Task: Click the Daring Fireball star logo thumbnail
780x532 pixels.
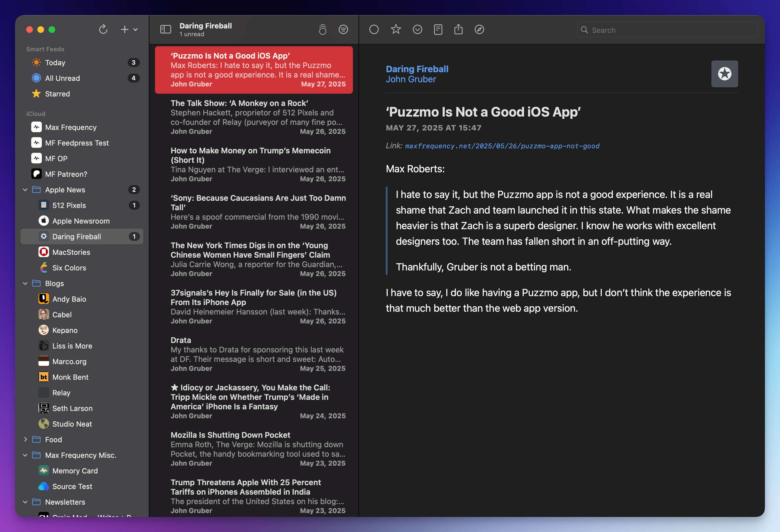Action: pyautogui.click(x=724, y=74)
